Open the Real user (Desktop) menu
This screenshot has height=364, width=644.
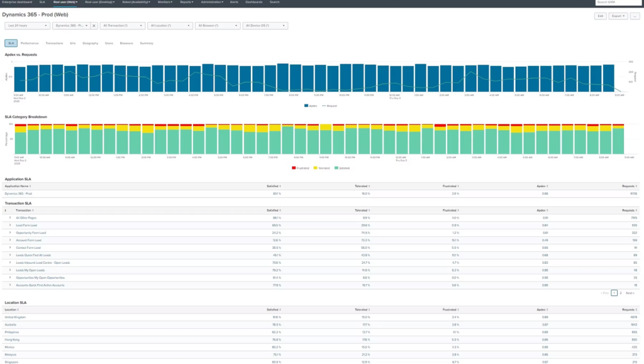pyautogui.click(x=99, y=2)
